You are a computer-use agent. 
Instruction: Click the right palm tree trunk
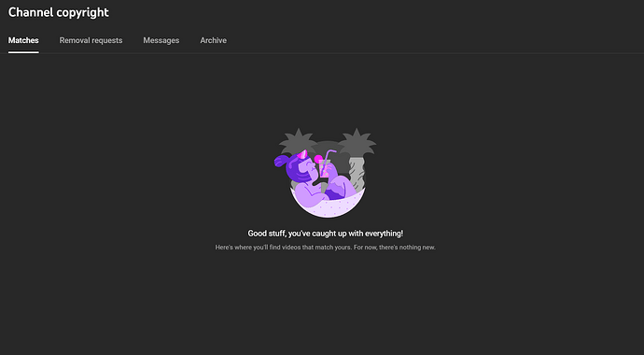click(x=357, y=174)
